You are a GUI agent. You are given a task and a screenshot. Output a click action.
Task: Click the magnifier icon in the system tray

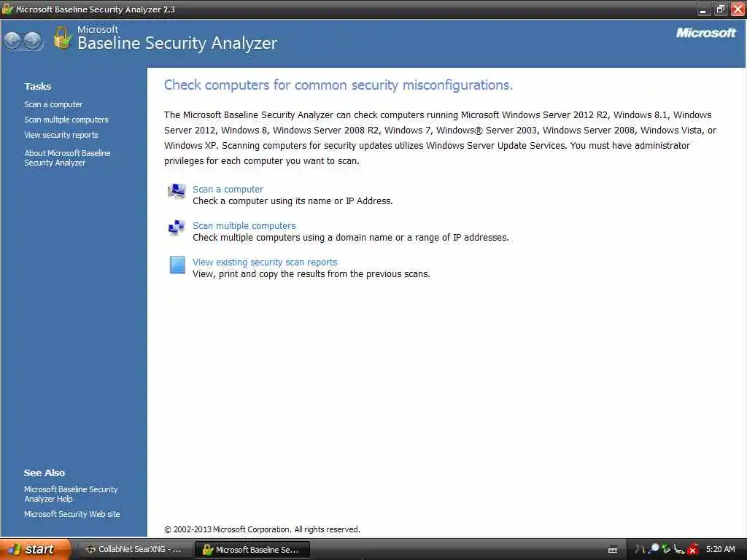pos(654,549)
